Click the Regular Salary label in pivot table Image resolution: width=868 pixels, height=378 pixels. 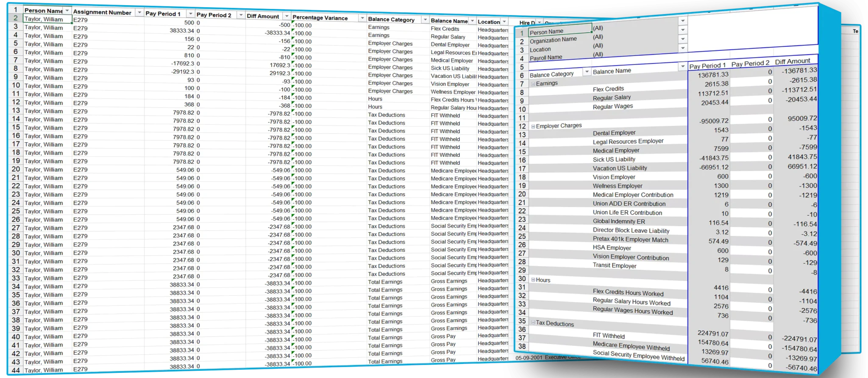[612, 98]
